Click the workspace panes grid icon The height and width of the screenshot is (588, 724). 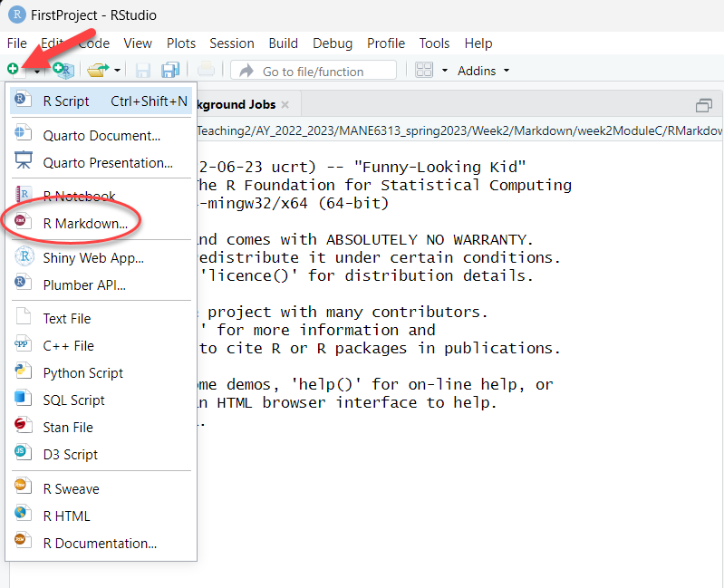click(424, 70)
